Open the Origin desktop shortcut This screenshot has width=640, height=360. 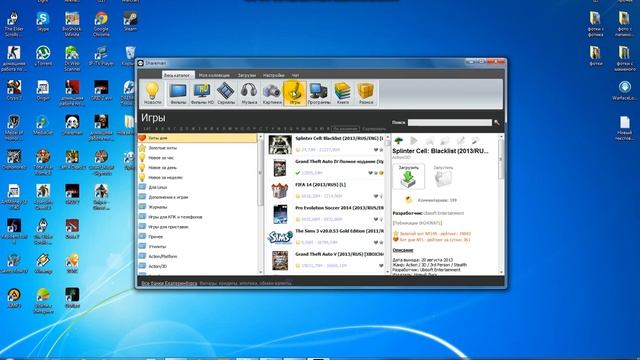click(x=42, y=91)
